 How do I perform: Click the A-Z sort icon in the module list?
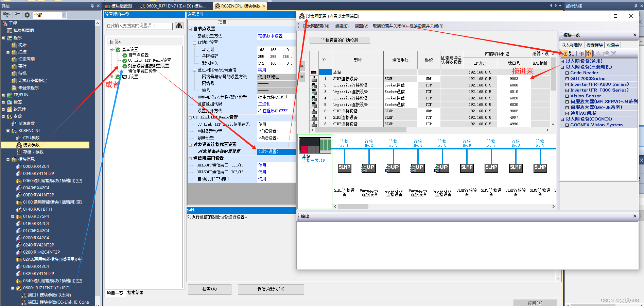click(x=572, y=53)
